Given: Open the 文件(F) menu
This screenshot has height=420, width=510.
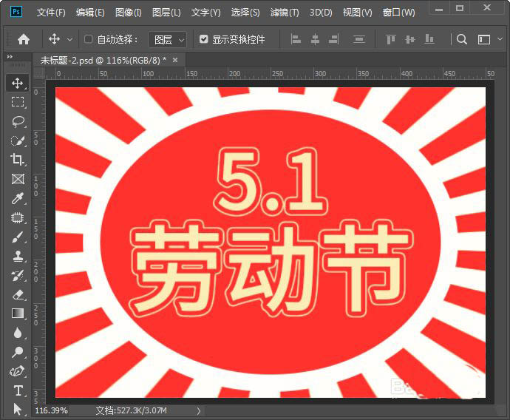Looking at the screenshot, I should tap(51, 13).
